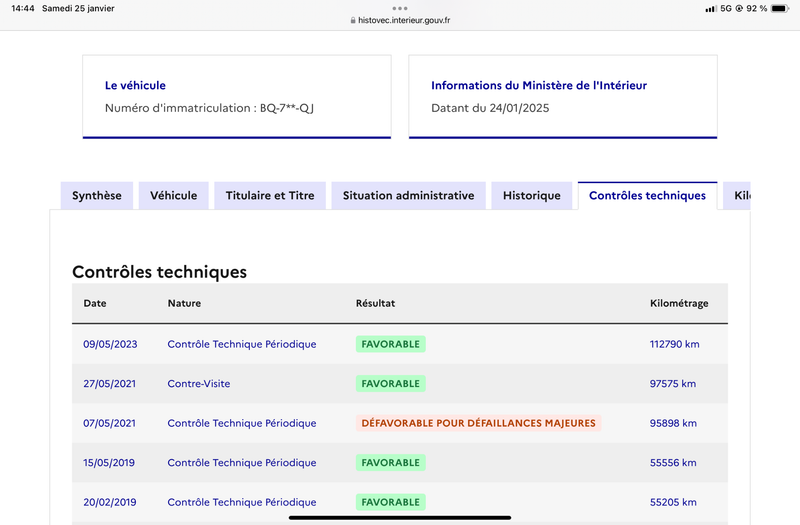Viewport: 800px width, 525px height.
Task: Open the Titulaire et Titre tab
Action: click(x=270, y=195)
